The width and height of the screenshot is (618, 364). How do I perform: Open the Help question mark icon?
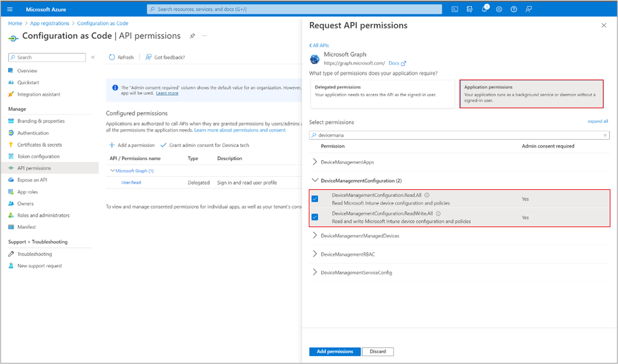pyautogui.click(x=513, y=9)
